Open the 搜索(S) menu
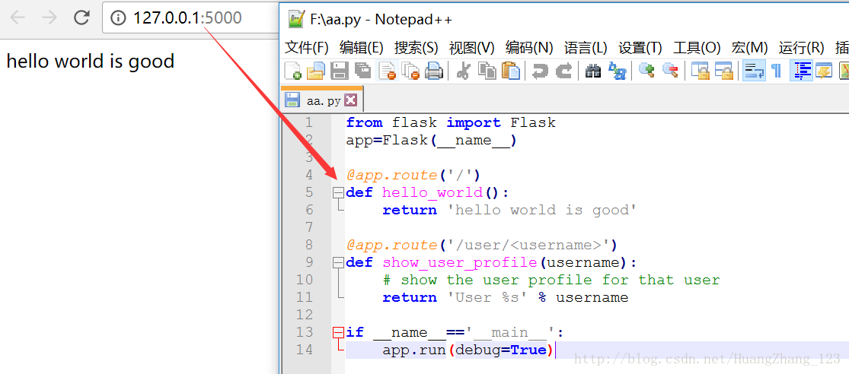 coord(416,48)
